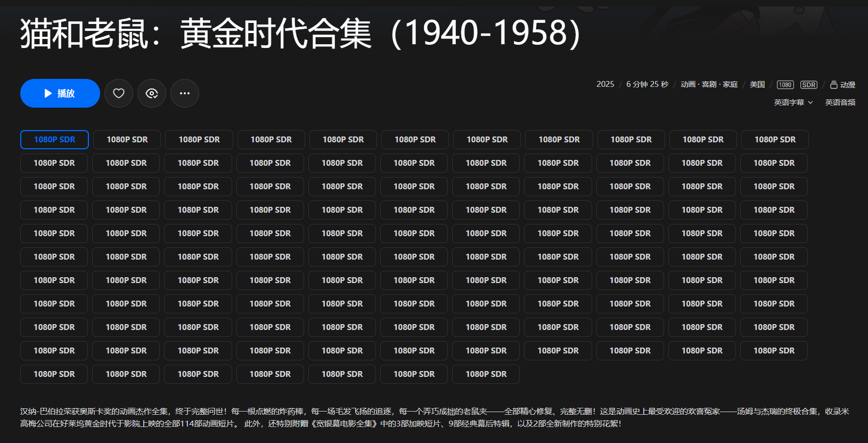
Task: Add to favorites with the heart icon
Action: [x=119, y=93]
